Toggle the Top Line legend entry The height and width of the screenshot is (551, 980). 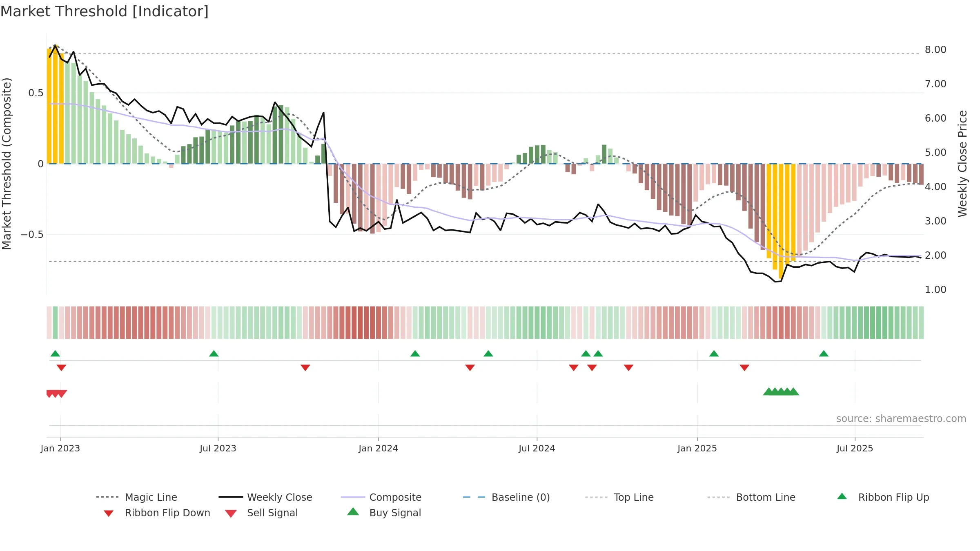pos(619,497)
